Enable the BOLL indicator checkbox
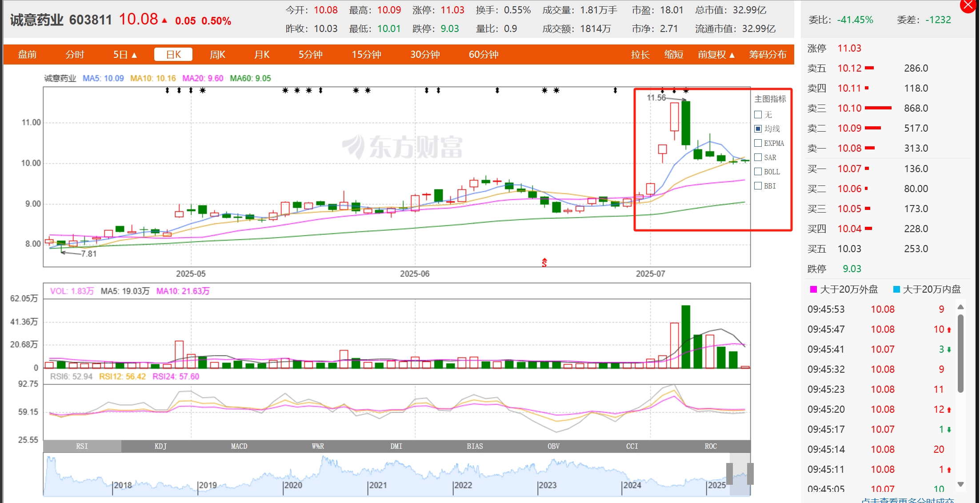 coord(758,171)
